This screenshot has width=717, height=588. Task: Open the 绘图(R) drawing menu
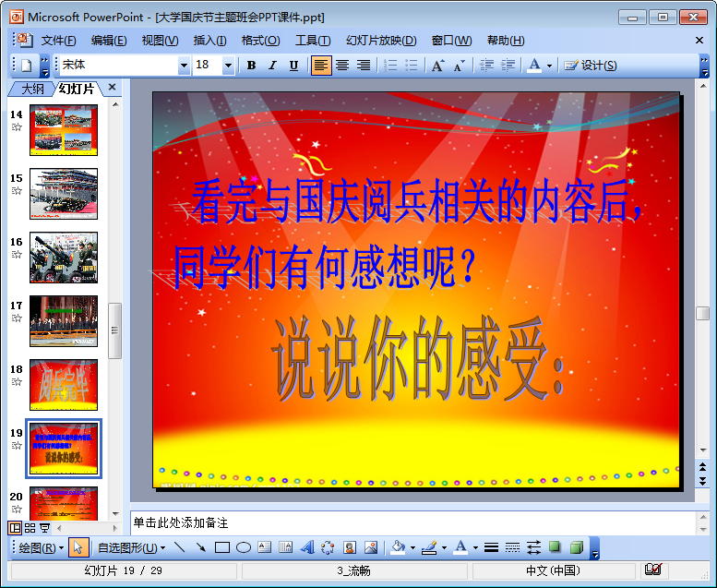tap(41, 547)
